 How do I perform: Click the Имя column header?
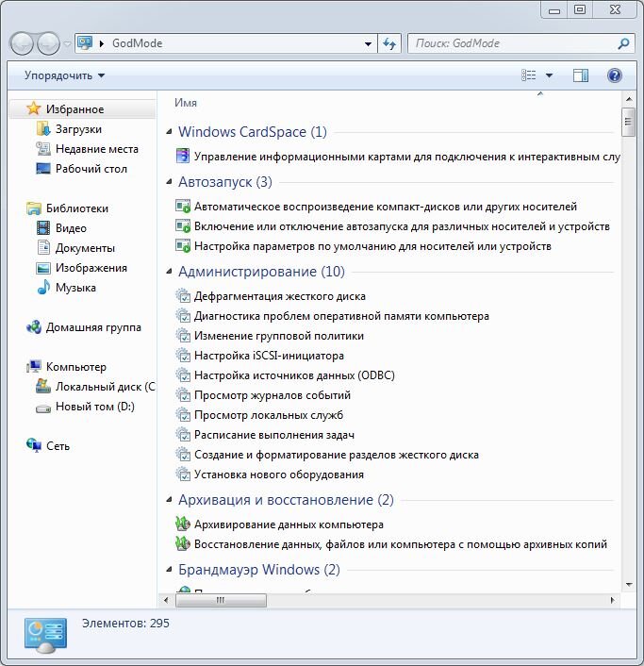[x=186, y=103]
